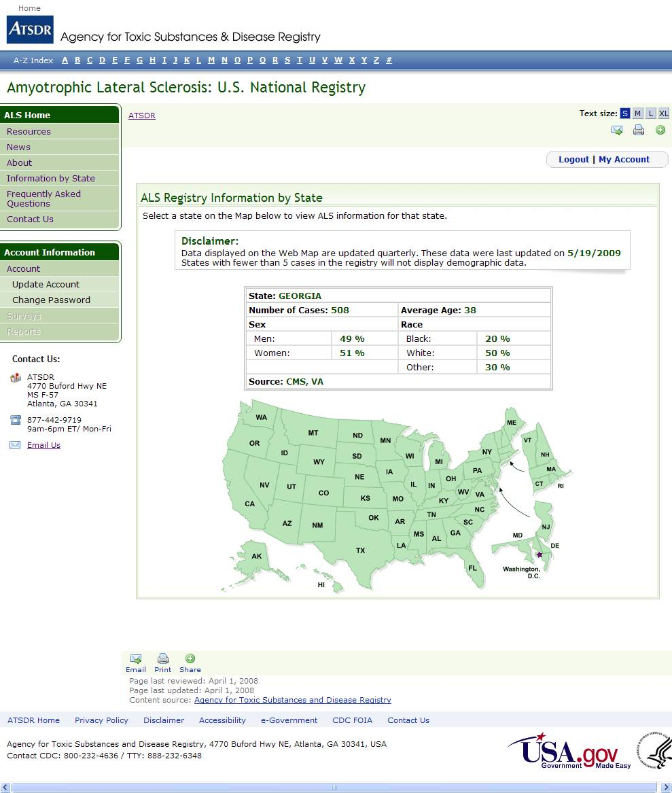The image size is (672, 793).
Task: Click the Source: CMS, VA row
Action: click(398, 382)
